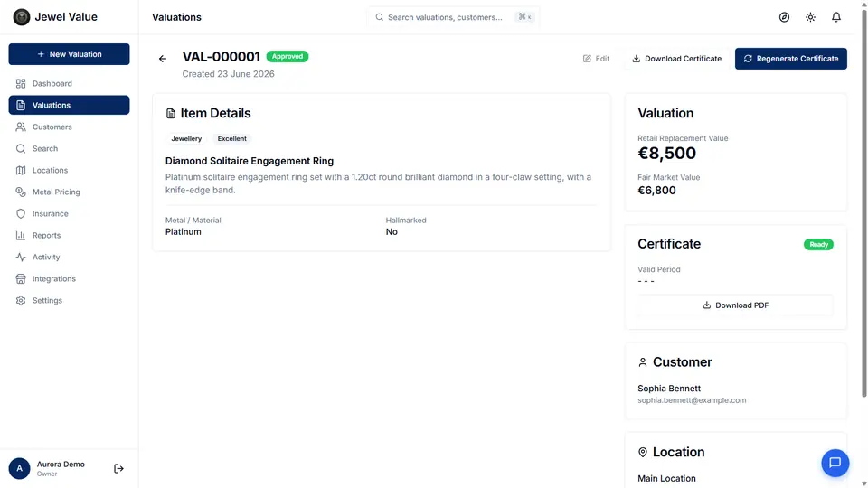This screenshot has width=868, height=488.
Task: Click the New Valuation button
Action: pyautogui.click(x=70, y=54)
